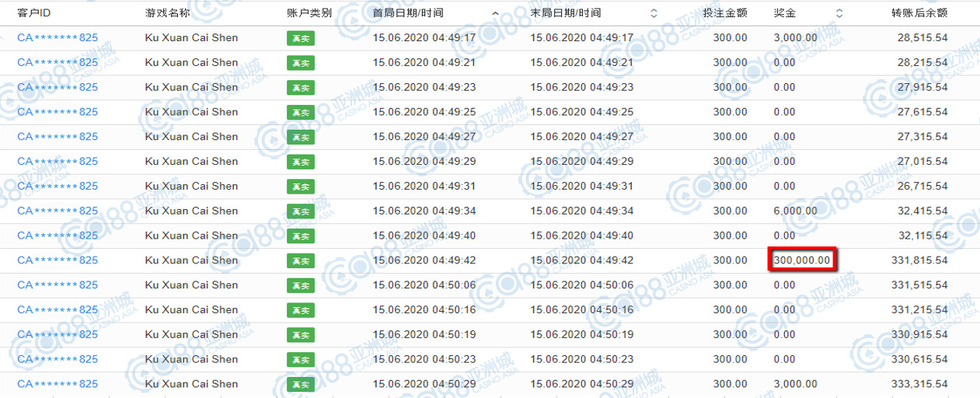Open customer ID link in the 04:49:42 row

point(58,260)
